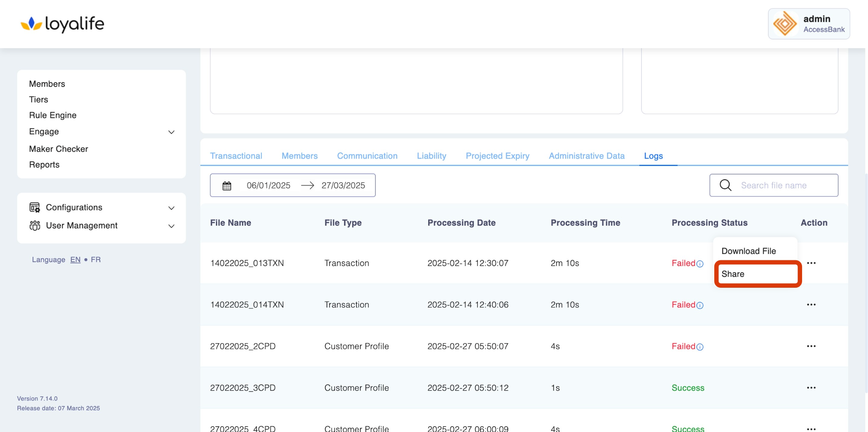Click the calendar icon in date range
Image resolution: width=868 pixels, height=432 pixels.
coord(227,186)
